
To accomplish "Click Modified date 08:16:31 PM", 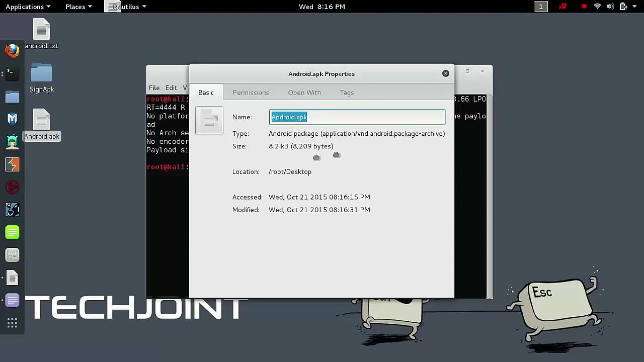I will (319, 210).
